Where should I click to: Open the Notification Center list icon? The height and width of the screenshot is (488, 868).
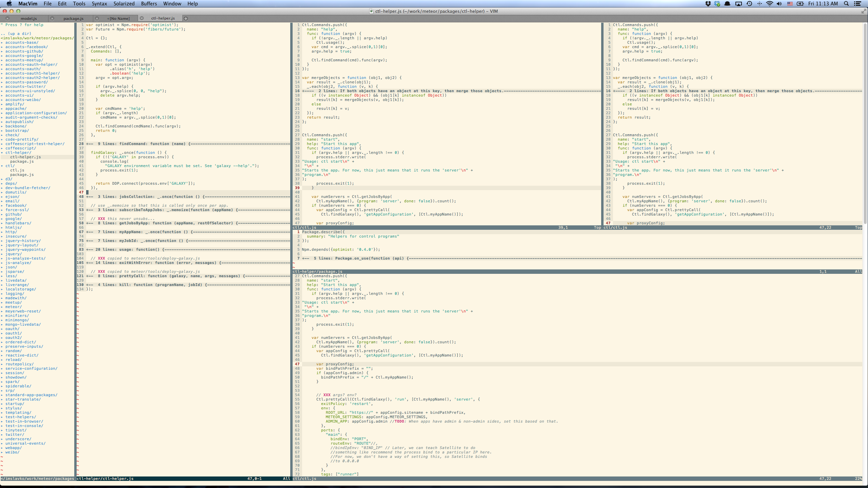pos(858,4)
